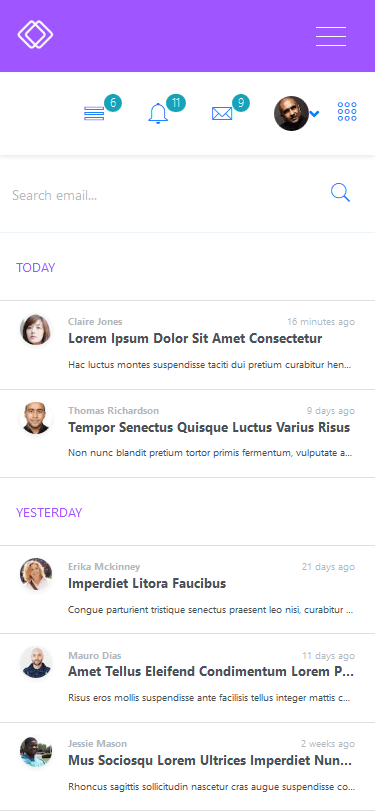Open the hamburger menu in header
Screen dimensions: 375x812
[331, 36]
